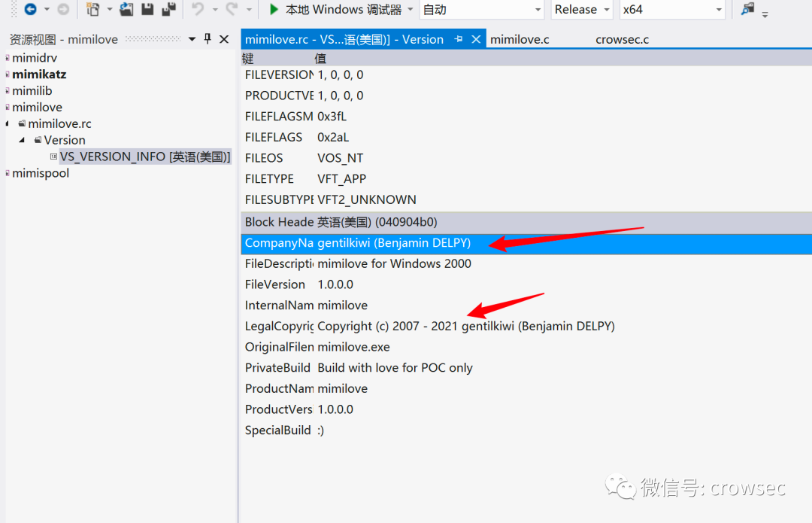Viewport: 812px width, 523px height.
Task: Click FILEFLAGS value 0x2aL
Action: [333, 137]
